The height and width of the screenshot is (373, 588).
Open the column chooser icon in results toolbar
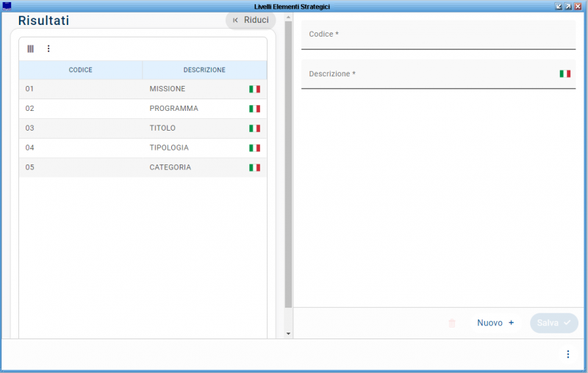click(x=31, y=49)
